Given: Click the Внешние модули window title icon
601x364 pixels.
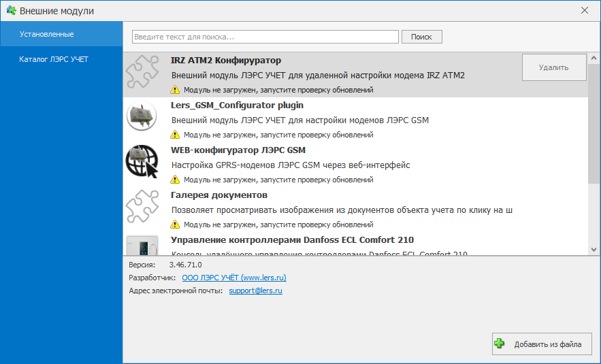Looking at the screenshot, I should pyautogui.click(x=11, y=11).
